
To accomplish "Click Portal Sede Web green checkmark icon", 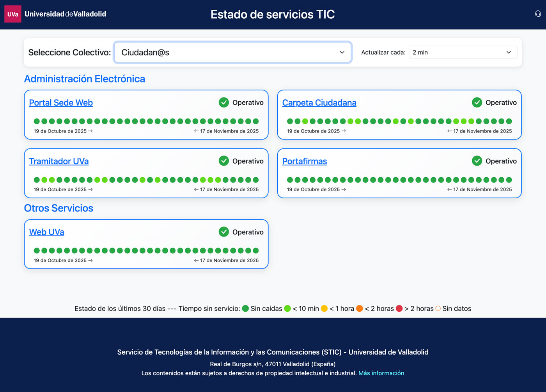I will (x=224, y=102).
